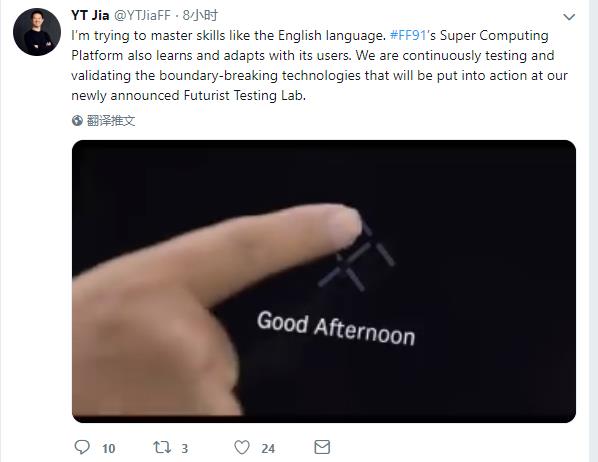The image size is (598, 462).
Task: Click the like count 24
Action: pyautogui.click(x=268, y=448)
